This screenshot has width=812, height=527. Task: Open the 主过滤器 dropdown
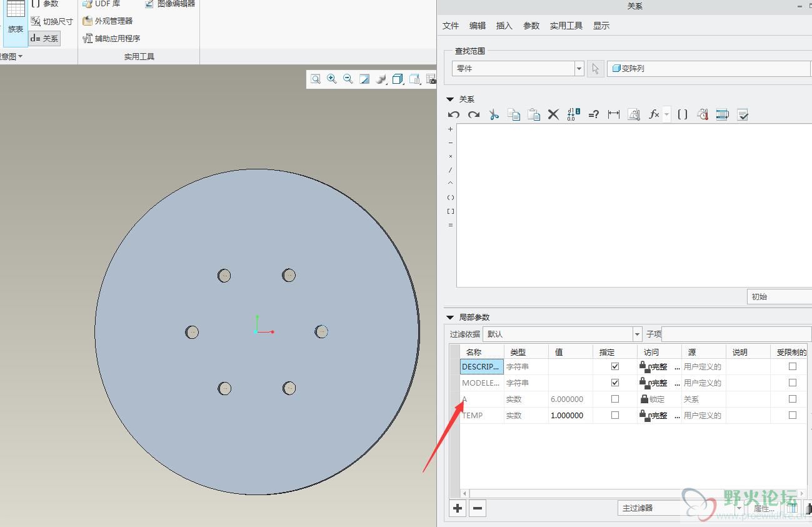point(680,508)
